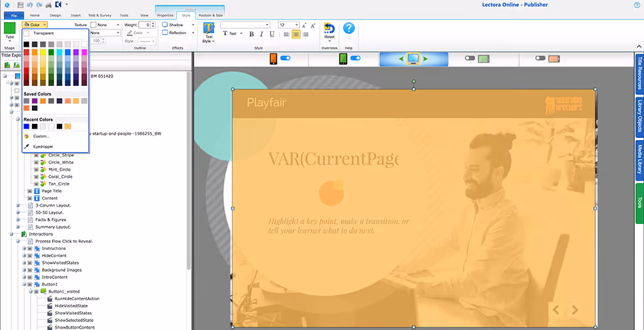Collapse the Interactions chapter node
Image resolution: width=644 pixels, height=330 pixels.
pos(11,234)
